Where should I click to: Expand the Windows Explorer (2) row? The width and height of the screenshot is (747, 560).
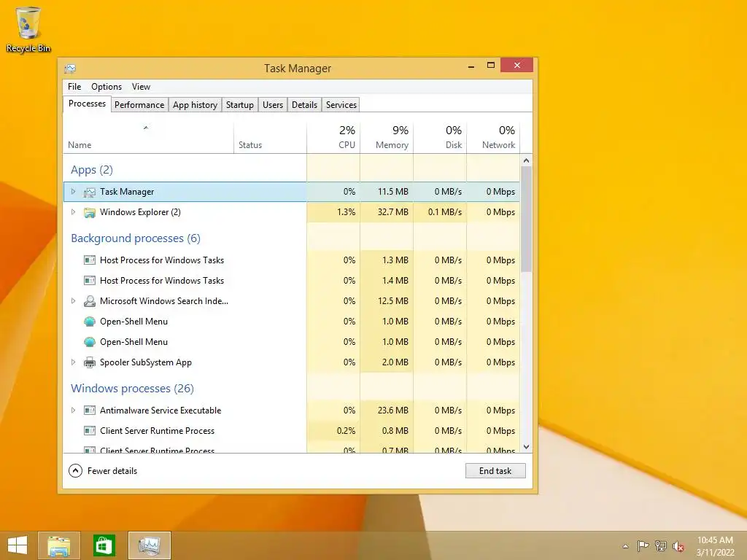73,212
